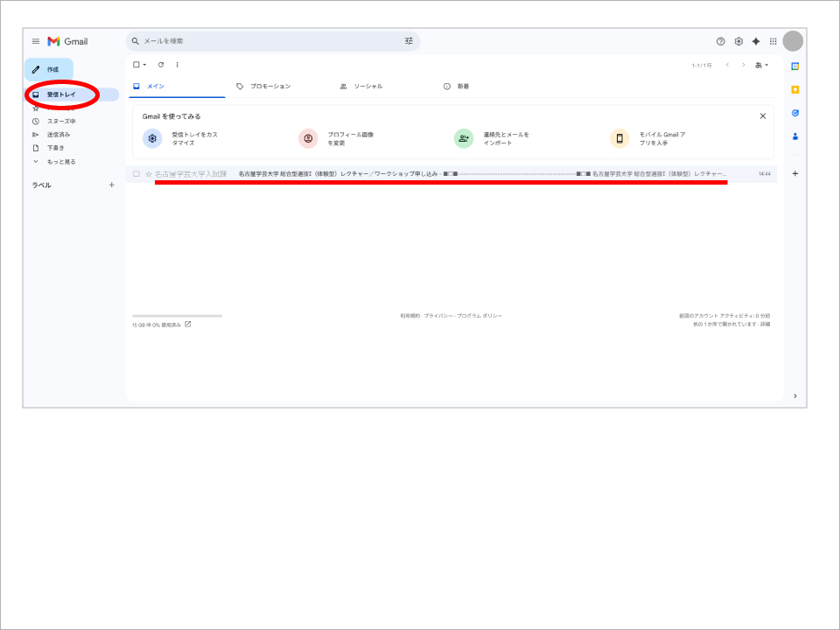Viewport: 840px width, 630px height.
Task: Click the 作成 compose button
Action: click(x=49, y=69)
